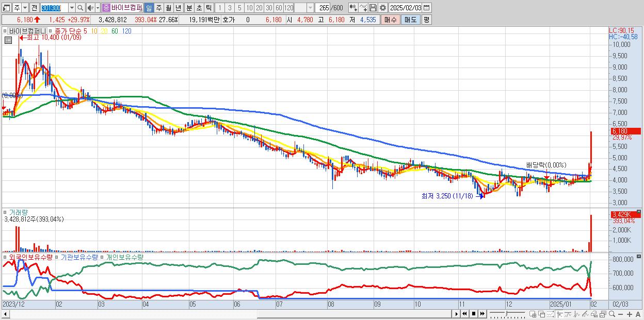Choose the 3 interval button
644x320 pixels.
(229, 8)
